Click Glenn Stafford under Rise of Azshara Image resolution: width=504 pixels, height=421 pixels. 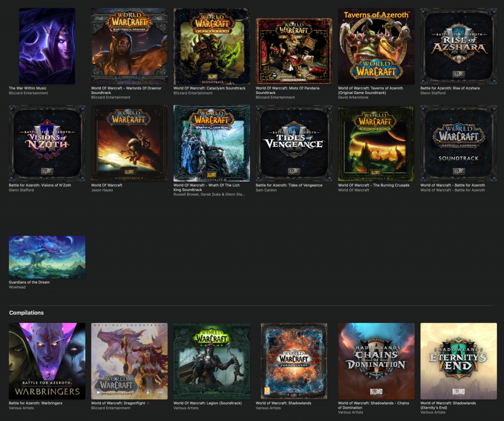tap(433, 93)
